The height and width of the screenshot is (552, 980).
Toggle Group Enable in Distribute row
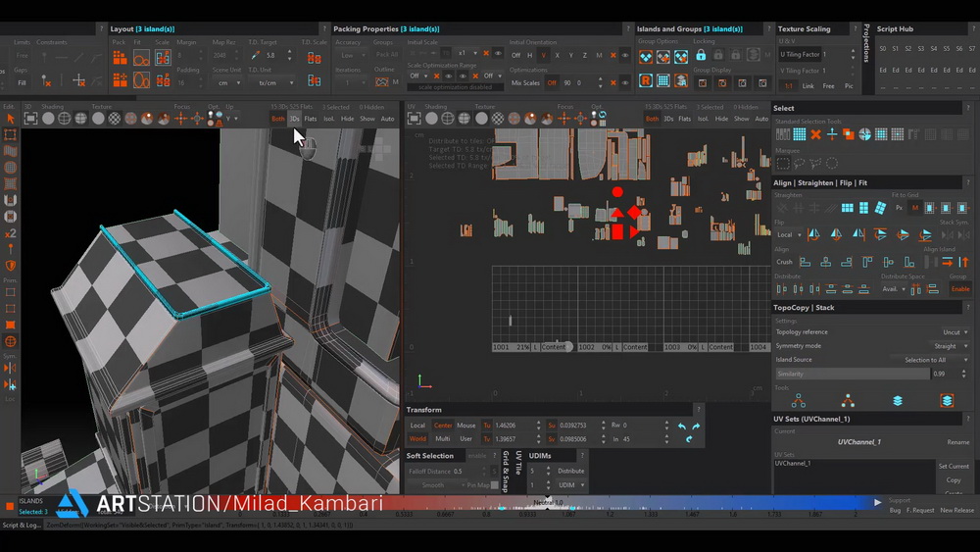(x=960, y=289)
